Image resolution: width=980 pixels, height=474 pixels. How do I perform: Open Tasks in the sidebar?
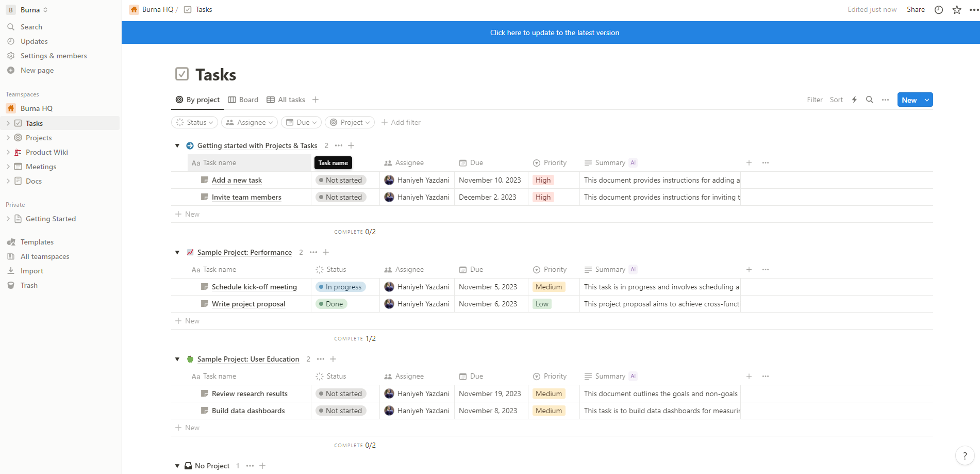coord(34,123)
